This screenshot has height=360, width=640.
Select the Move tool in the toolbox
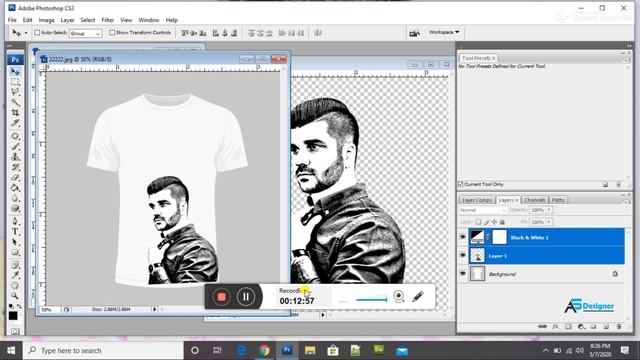click(x=15, y=72)
